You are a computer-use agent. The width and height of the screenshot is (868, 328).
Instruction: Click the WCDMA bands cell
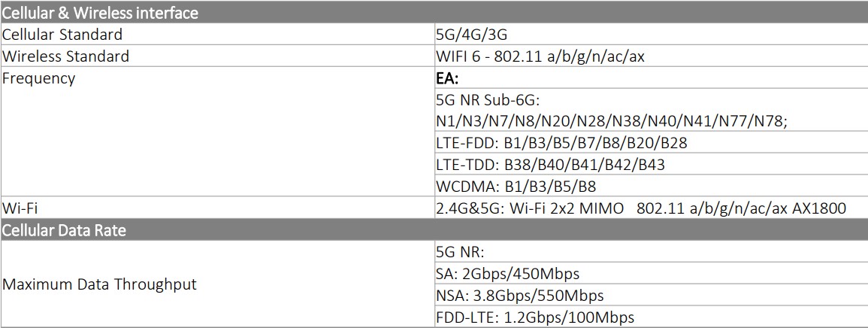coord(516,187)
